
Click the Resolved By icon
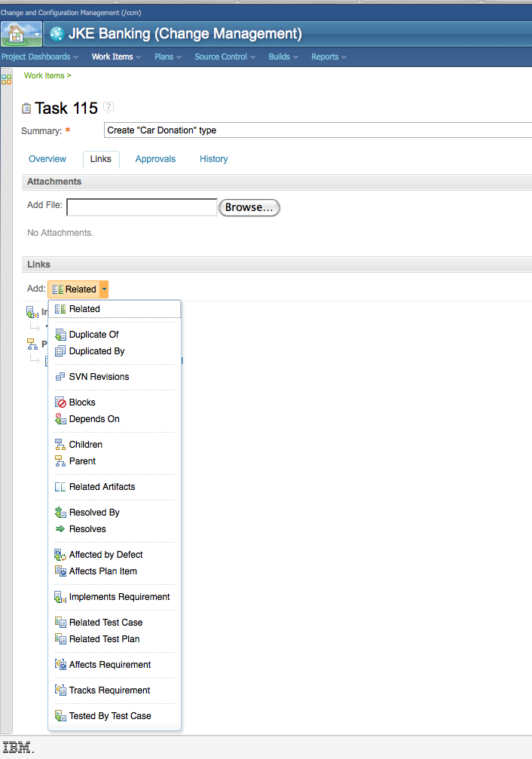60,512
